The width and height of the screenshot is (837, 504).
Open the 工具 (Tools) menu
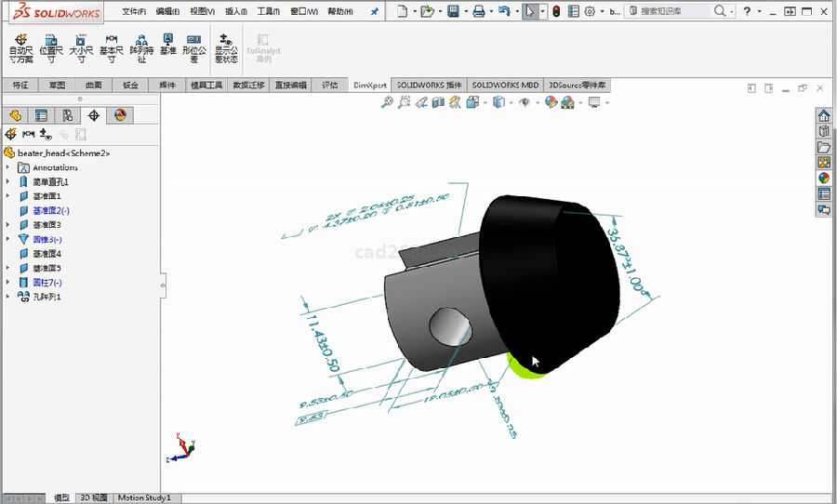pyautogui.click(x=268, y=12)
